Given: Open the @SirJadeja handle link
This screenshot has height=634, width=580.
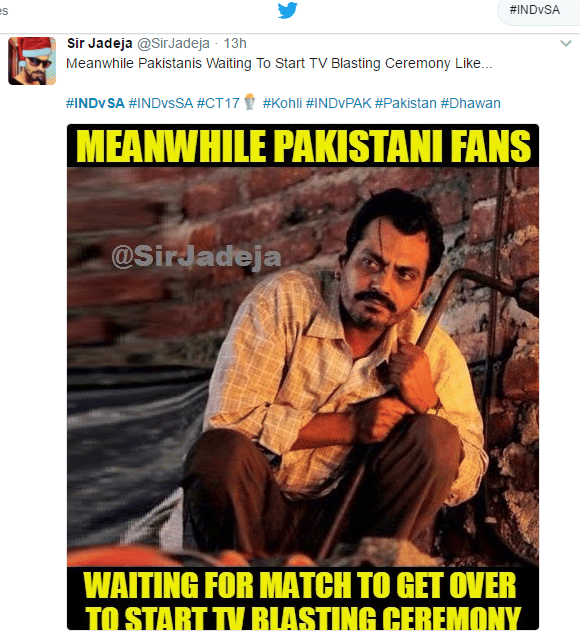Looking at the screenshot, I should (x=174, y=43).
